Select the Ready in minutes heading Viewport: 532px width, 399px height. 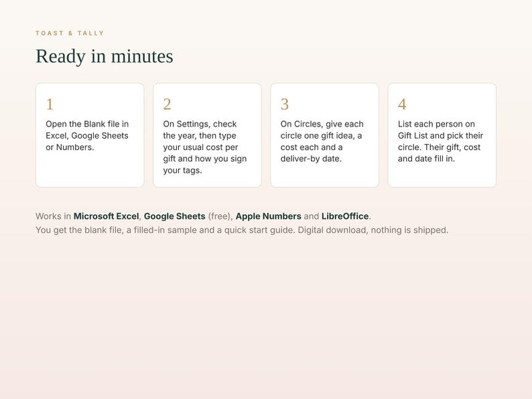click(x=105, y=56)
